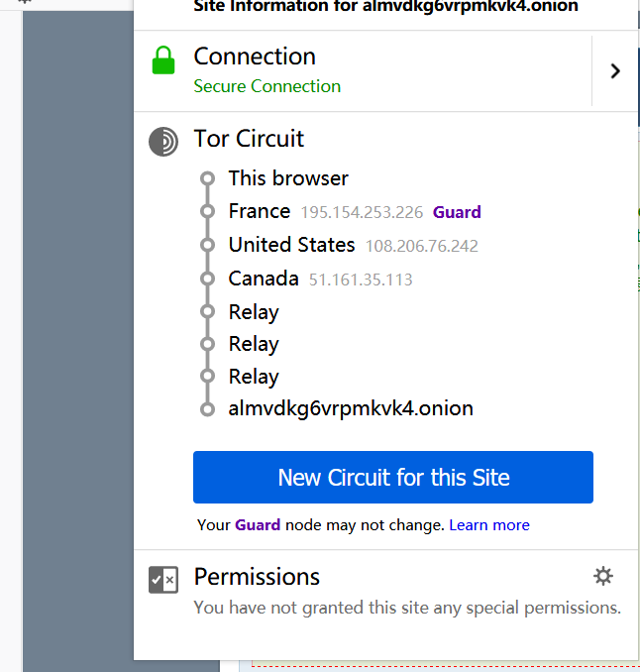The width and height of the screenshot is (640, 672).
Task: Click IP address 51.161.35.113
Action: tap(361, 280)
